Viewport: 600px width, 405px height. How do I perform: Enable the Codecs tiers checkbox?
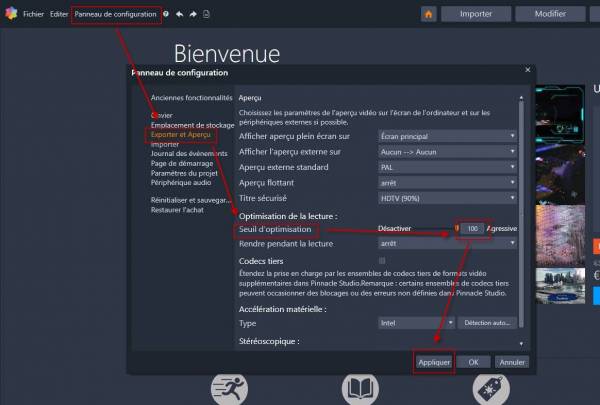pyautogui.click(x=382, y=260)
